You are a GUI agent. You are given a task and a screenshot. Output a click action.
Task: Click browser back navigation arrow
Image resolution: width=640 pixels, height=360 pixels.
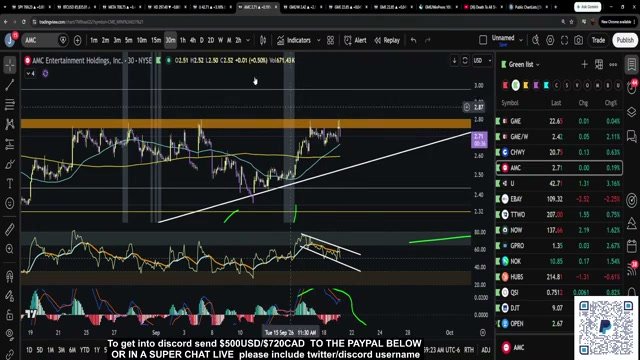pyautogui.click(x=6, y=22)
